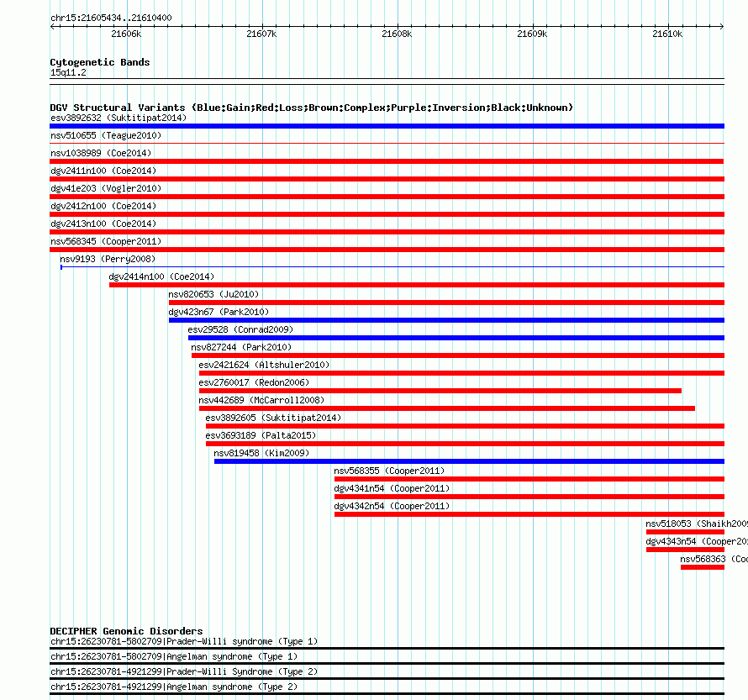Open esv3693189 (Palta2015) variant

coord(261,435)
